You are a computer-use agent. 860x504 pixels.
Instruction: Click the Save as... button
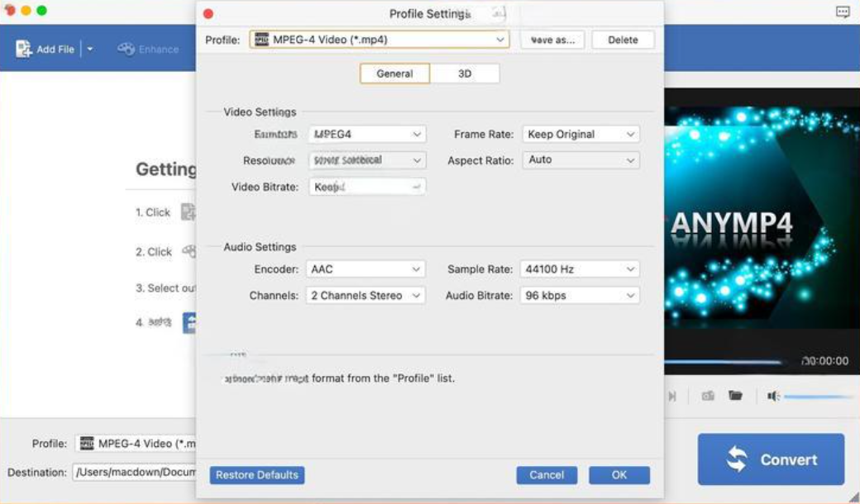click(552, 40)
